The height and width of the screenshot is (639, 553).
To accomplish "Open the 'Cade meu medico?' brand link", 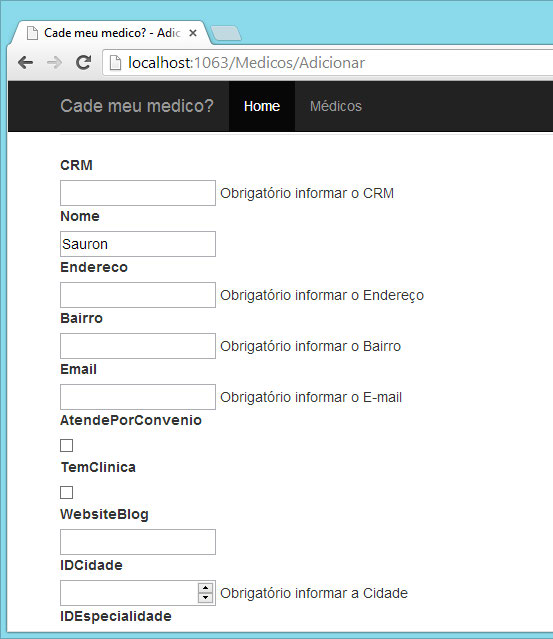I will 137,106.
